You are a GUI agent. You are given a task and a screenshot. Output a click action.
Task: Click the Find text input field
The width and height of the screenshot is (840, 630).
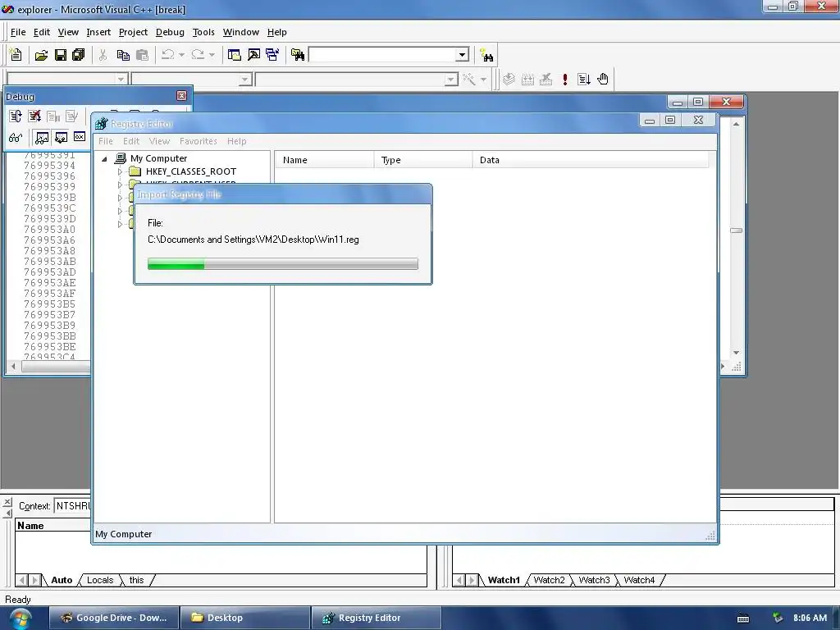click(x=382, y=55)
